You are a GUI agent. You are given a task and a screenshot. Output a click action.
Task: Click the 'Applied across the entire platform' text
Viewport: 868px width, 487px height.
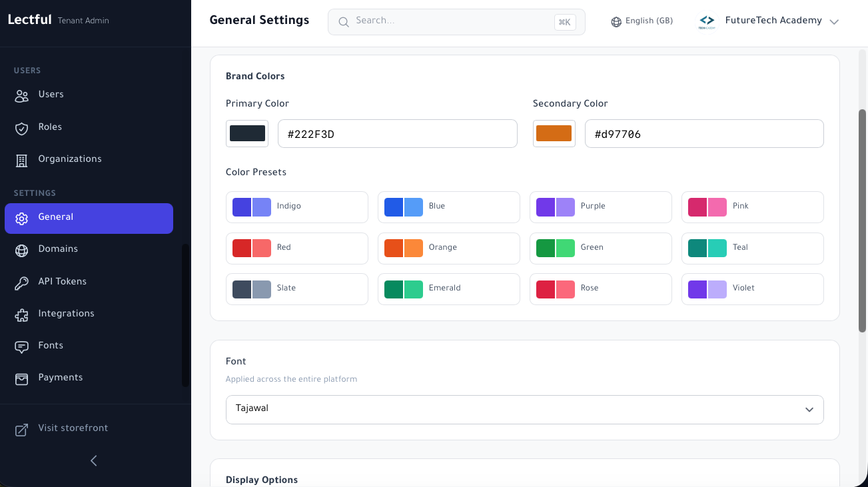(291, 379)
